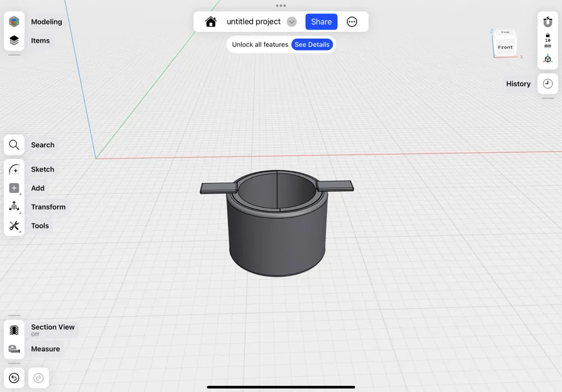The height and width of the screenshot is (392, 562).
Task: Expand the project name dropdown chevron
Action: (292, 22)
